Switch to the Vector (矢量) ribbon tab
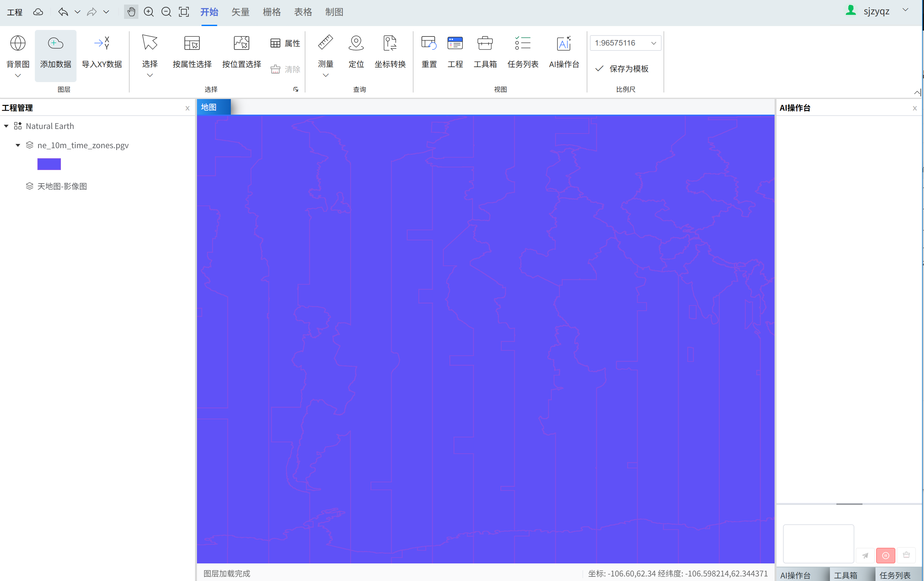The height and width of the screenshot is (581, 924). (x=240, y=12)
